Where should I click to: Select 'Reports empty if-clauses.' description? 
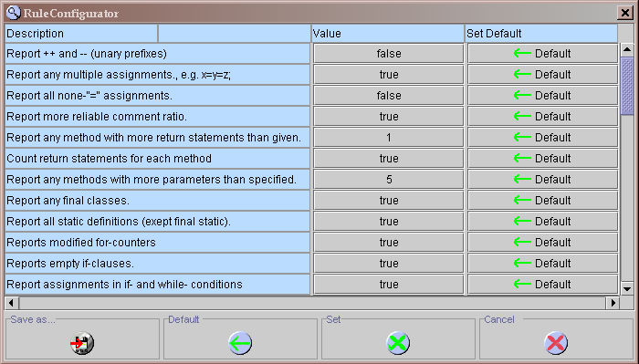click(70, 264)
